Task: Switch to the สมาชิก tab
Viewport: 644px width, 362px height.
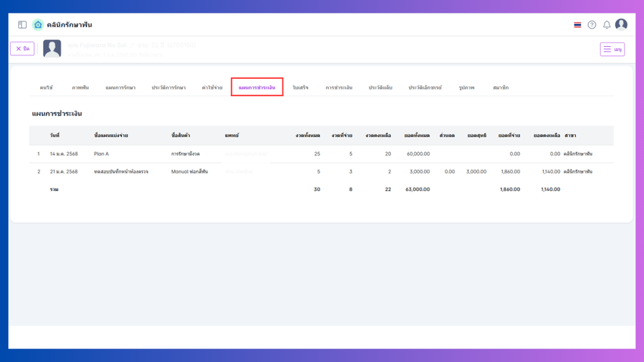Action: [x=501, y=87]
